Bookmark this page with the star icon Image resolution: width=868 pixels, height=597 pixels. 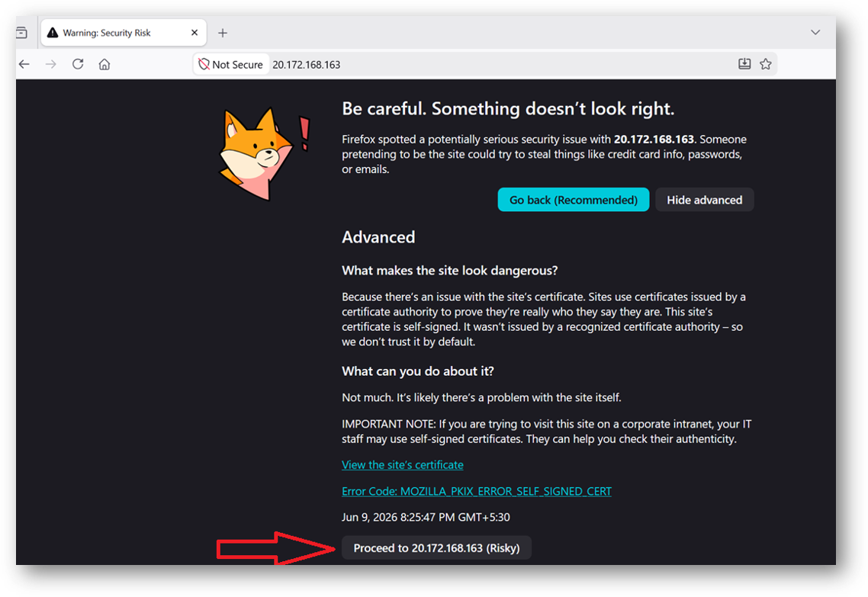(766, 64)
